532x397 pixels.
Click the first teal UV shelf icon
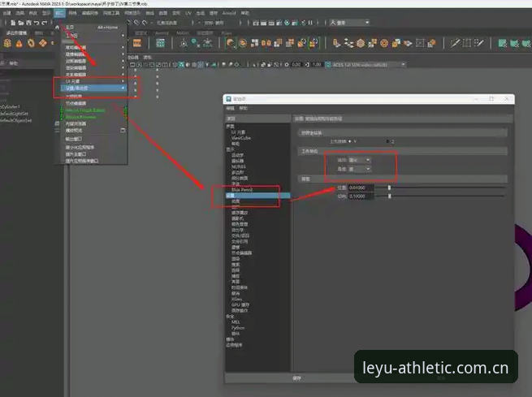[x=503, y=43]
